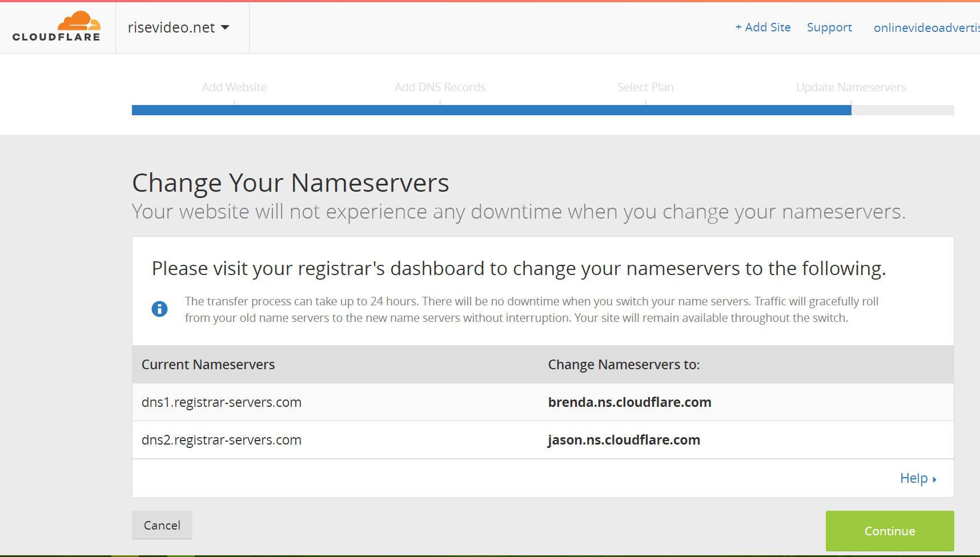
Task: Select the Add Website step
Action: (x=234, y=87)
